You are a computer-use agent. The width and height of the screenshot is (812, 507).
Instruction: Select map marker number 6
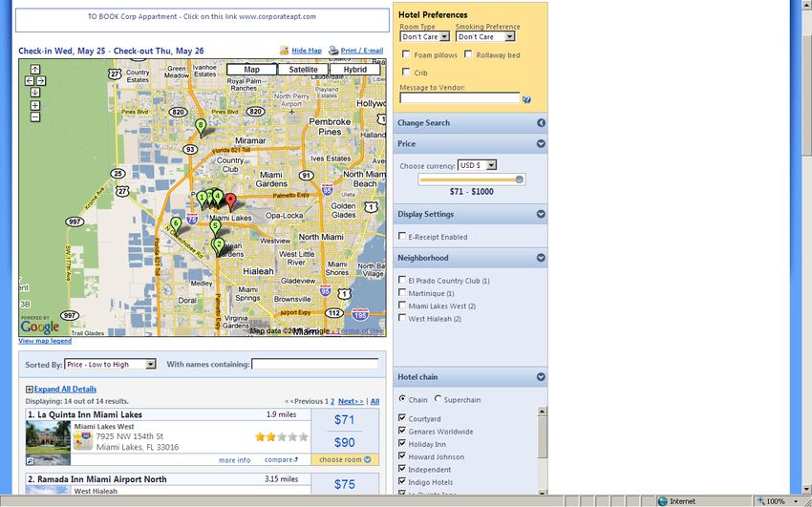(x=176, y=225)
